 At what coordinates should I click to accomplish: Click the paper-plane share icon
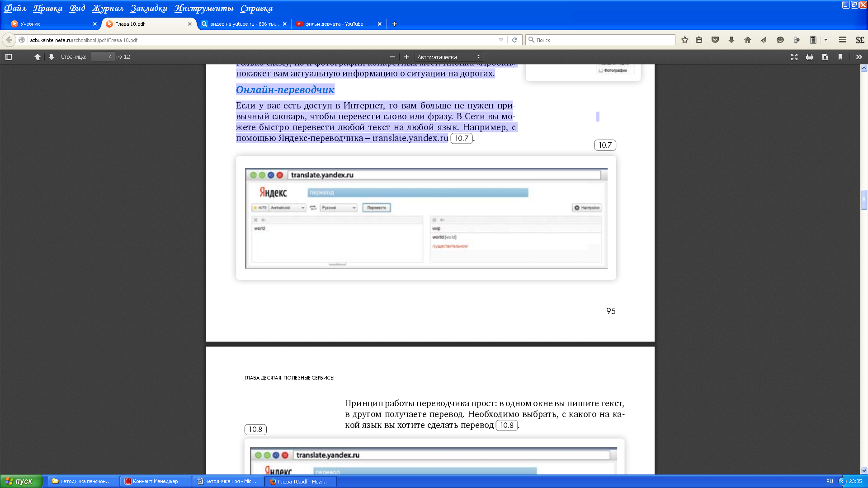coord(764,40)
